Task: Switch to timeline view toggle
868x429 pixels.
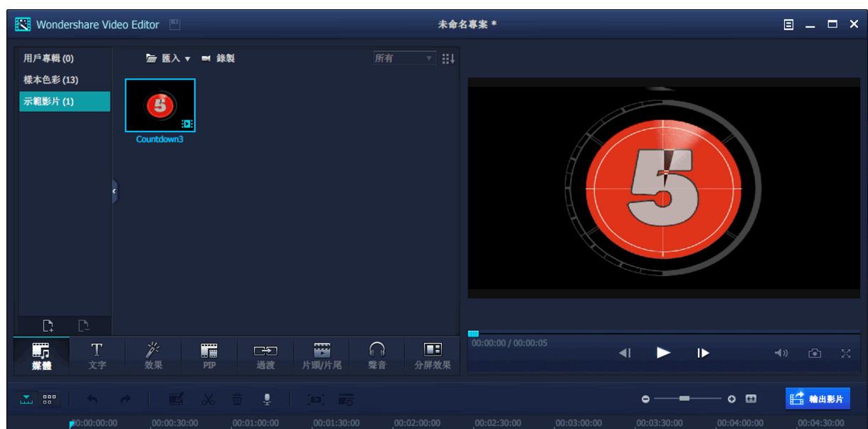Action: coord(26,400)
